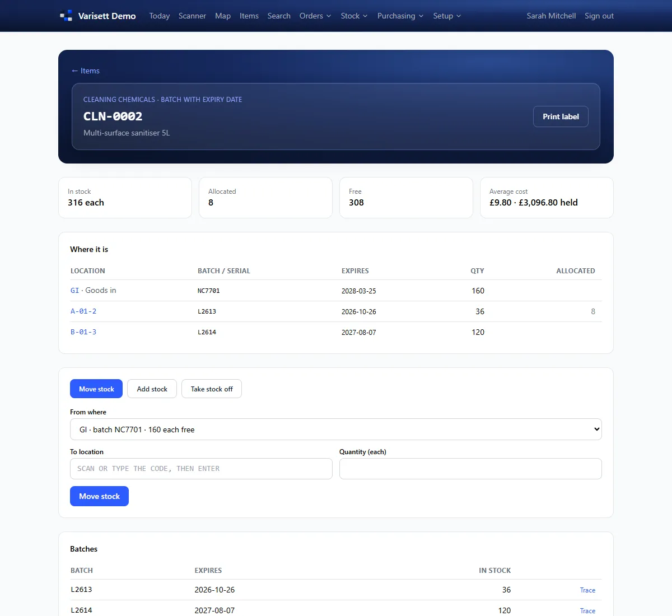The height and width of the screenshot is (616, 672).
Task: Click the In stock 316 each card
Action: point(125,198)
